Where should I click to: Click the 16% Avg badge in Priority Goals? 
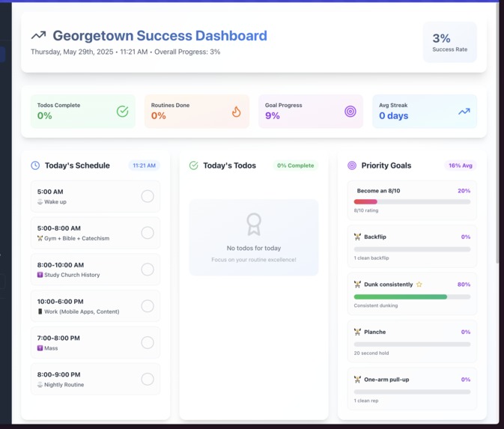(461, 165)
